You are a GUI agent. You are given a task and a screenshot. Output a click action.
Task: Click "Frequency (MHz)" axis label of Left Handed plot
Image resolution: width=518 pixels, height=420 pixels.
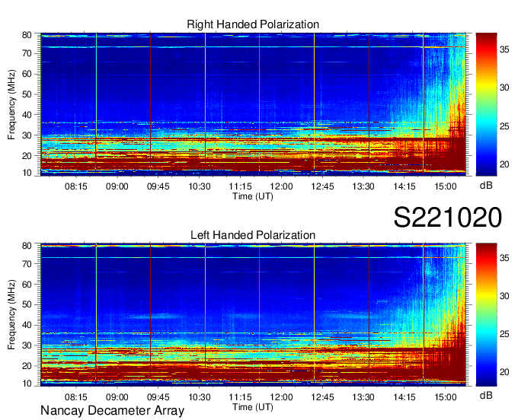coord(11,315)
